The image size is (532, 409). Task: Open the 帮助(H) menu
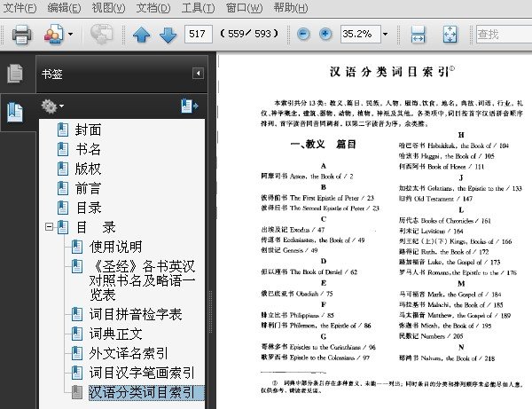(x=291, y=7)
